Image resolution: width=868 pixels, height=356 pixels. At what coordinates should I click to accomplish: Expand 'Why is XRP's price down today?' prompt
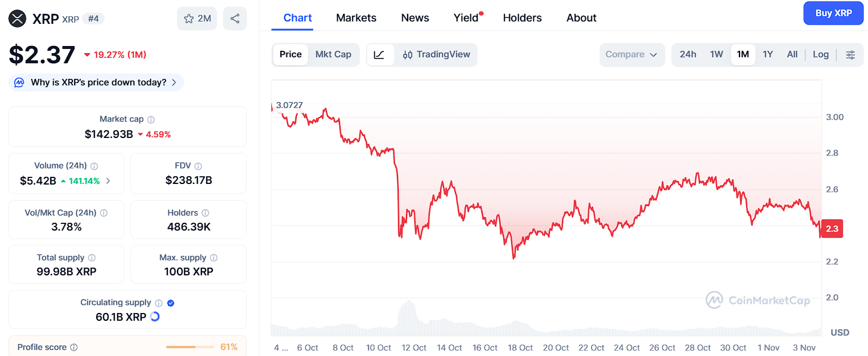point(96,82)
